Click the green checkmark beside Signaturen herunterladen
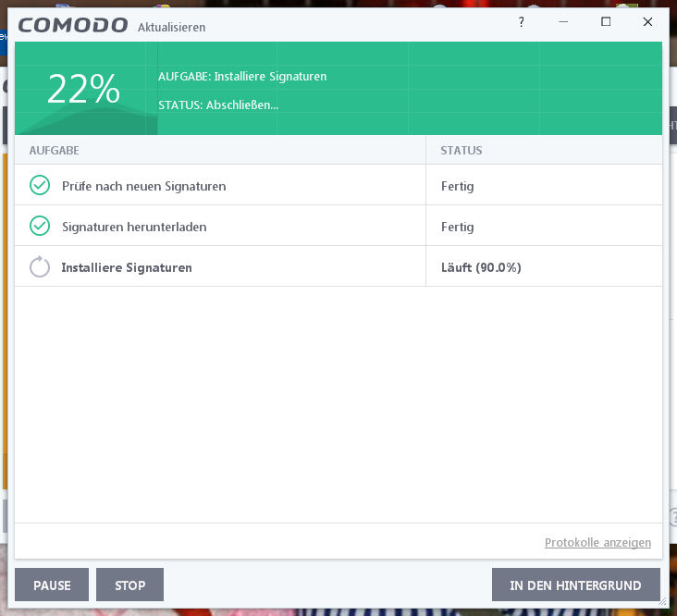The width and height of the screenshot is (677, 616). pos(40,226)
